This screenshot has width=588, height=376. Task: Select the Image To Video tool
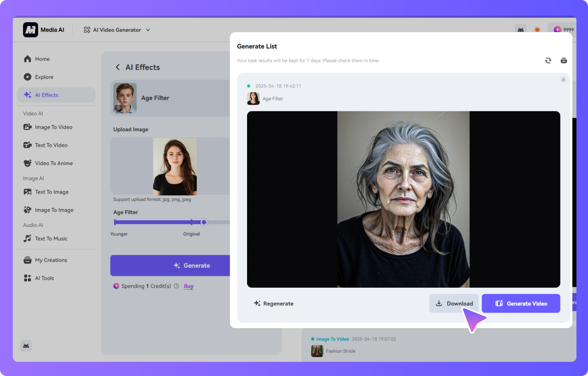(53, 127)
